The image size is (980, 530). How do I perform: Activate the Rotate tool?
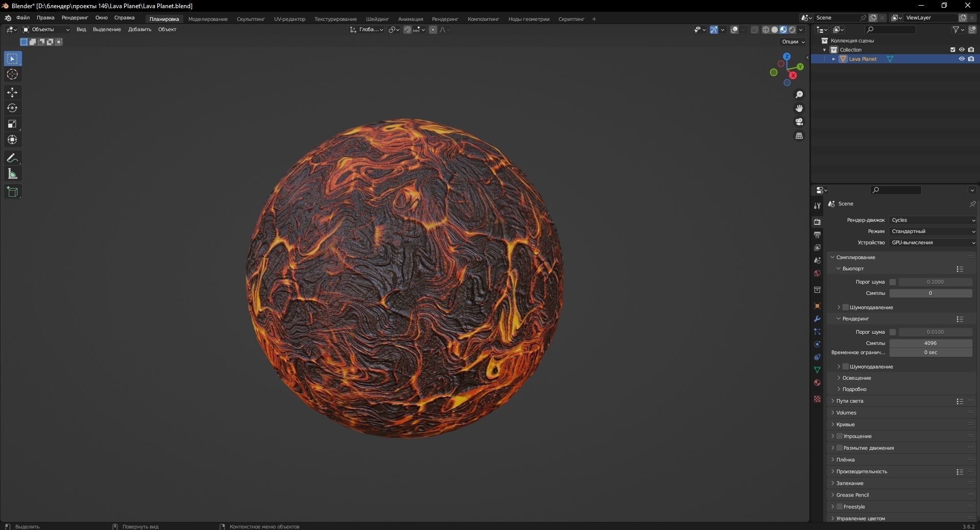[x=13, y=108]
